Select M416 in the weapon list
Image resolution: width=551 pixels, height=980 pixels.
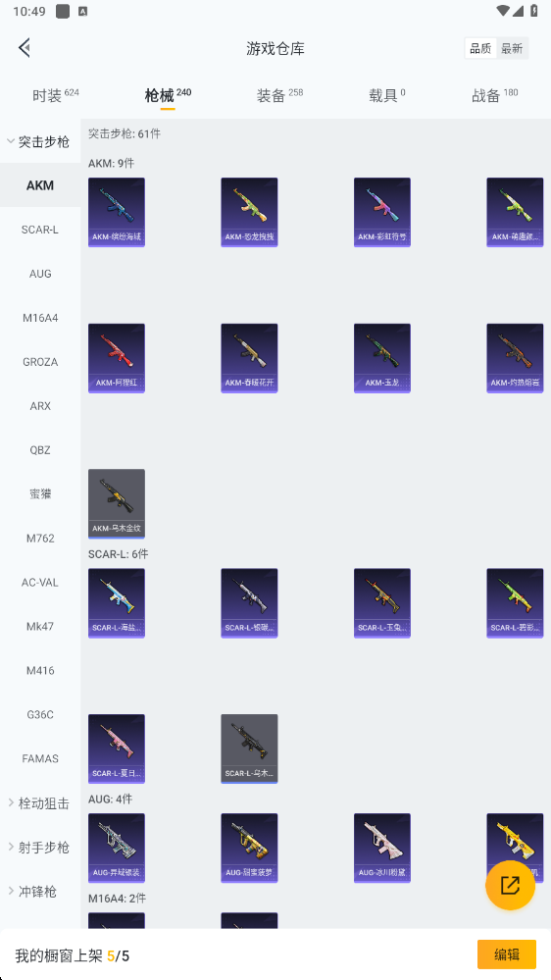click(40, 671)
